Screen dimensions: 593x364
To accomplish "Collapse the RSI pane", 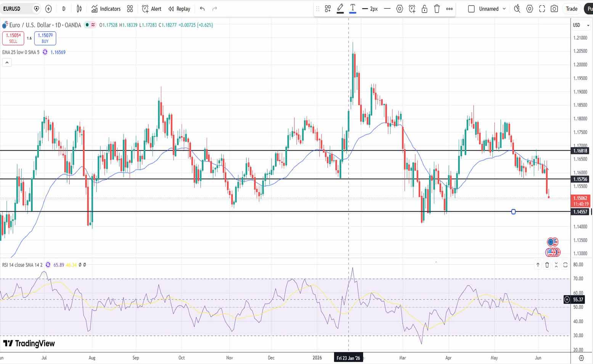I will 556,265.
